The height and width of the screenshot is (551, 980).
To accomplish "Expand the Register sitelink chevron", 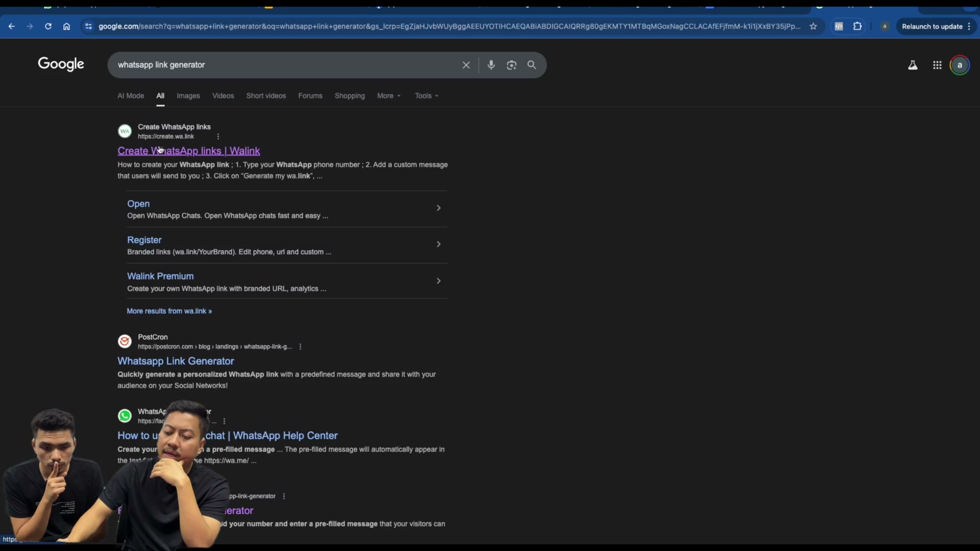I will [438, 244].
